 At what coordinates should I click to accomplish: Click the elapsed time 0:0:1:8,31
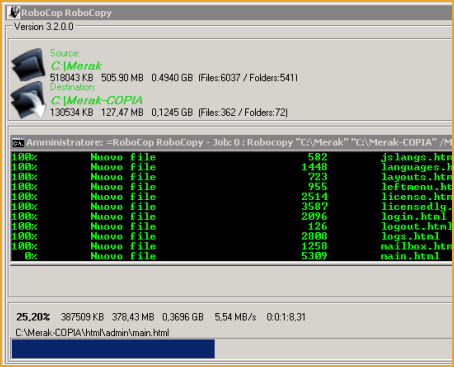coord(286,317)
